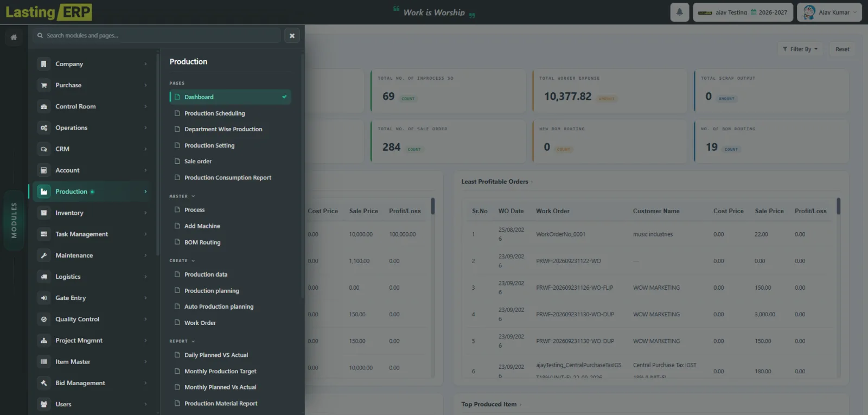This screenshot has width=868, height=415.
Task: Click the financial year 2026-2027 selector
Action: [x=769, y=12]
